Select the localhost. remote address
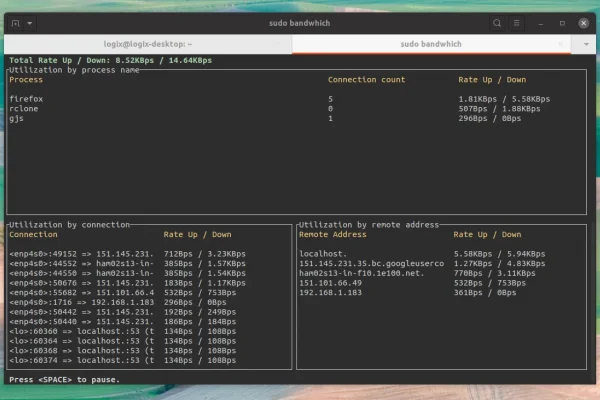The width and height of the screenshot is (600, 400). click(323, 254)
